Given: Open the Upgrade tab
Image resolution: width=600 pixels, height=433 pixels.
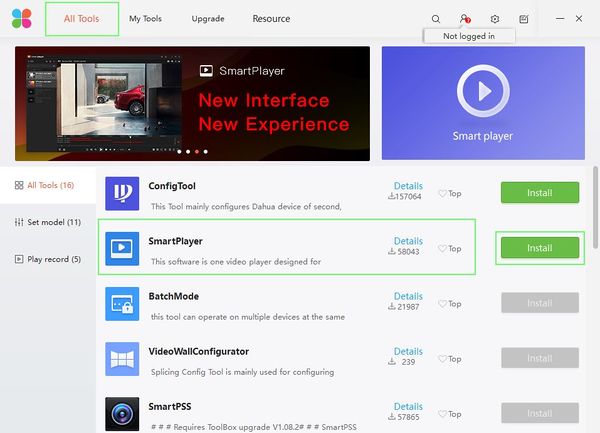Looking at the screenshot, I should click(208, 19).
